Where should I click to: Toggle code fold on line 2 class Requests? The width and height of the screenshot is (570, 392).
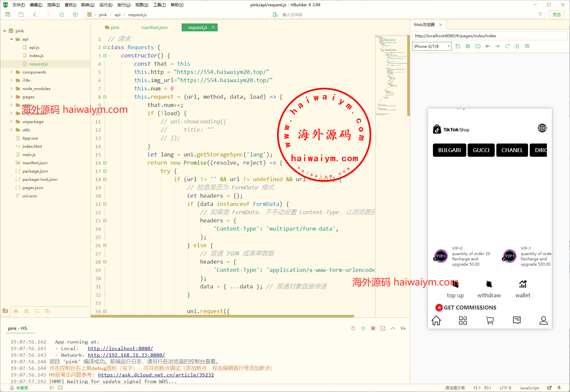105,48
